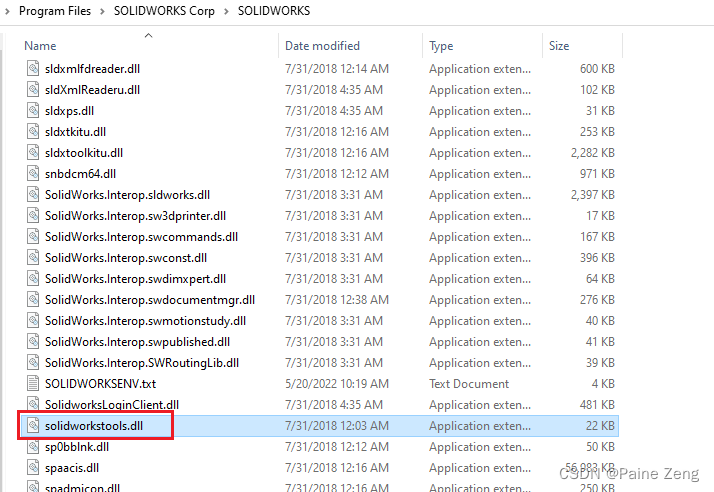Viewport: 714px width, 492px height.
Task: Click the SOLIDWORKSENV.txt text document icon
Action: pos(33,383)
